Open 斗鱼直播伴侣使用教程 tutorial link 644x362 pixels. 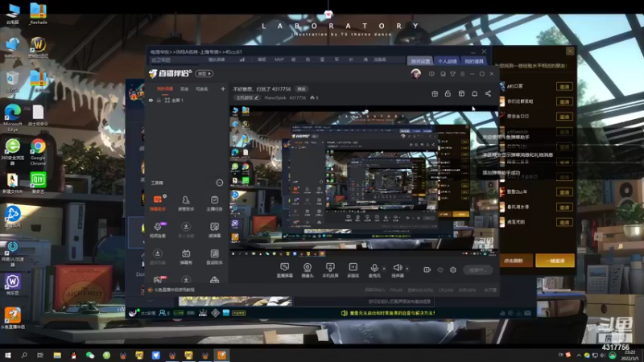click(175, 290)
